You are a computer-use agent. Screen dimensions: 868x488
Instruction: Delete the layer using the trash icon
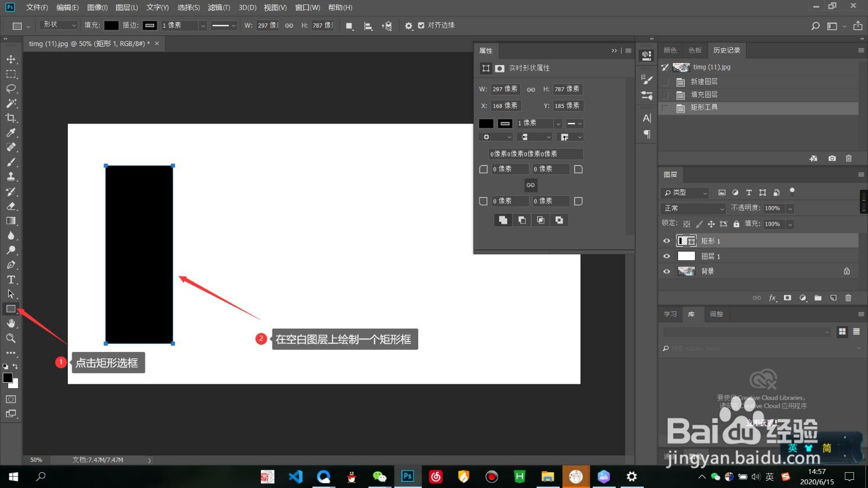click(849, 298)
